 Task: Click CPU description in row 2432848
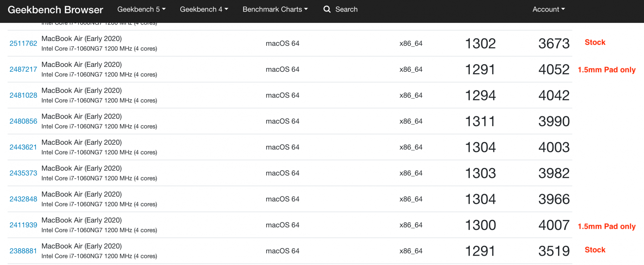[99, 204]
